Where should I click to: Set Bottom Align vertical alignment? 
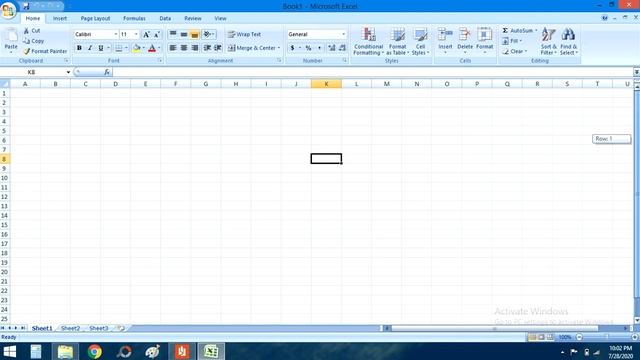195,34
